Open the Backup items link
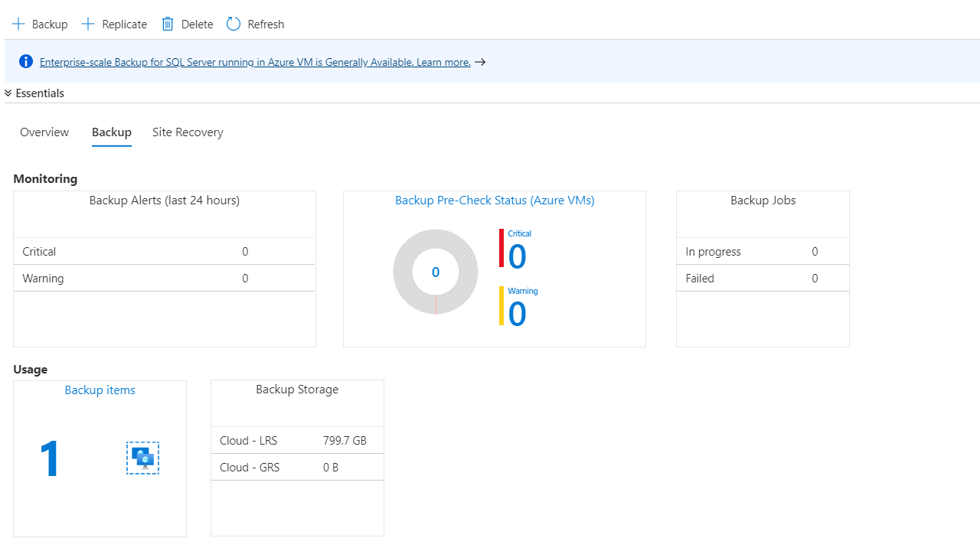Viewport: 980px width, 551px height. pos(100,390)
